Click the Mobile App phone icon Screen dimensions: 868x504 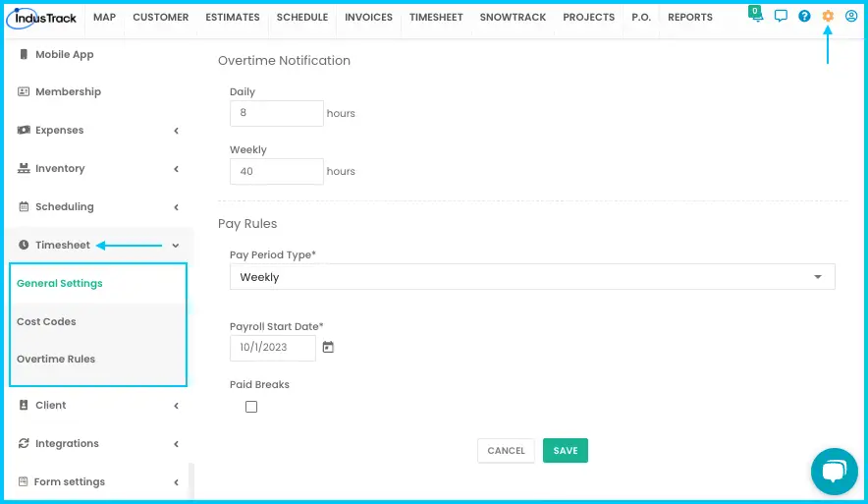pyautogui.click(x=24, y=54)
